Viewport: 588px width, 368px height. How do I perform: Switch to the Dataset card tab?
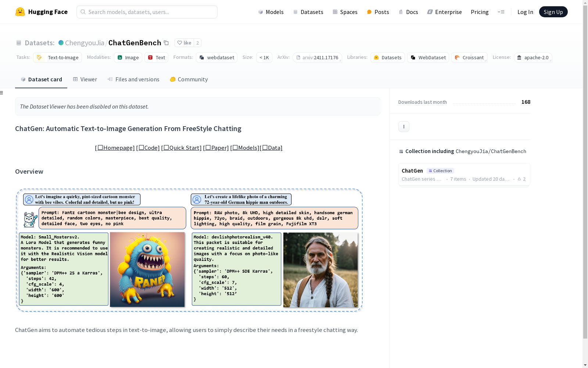(41, 79)
